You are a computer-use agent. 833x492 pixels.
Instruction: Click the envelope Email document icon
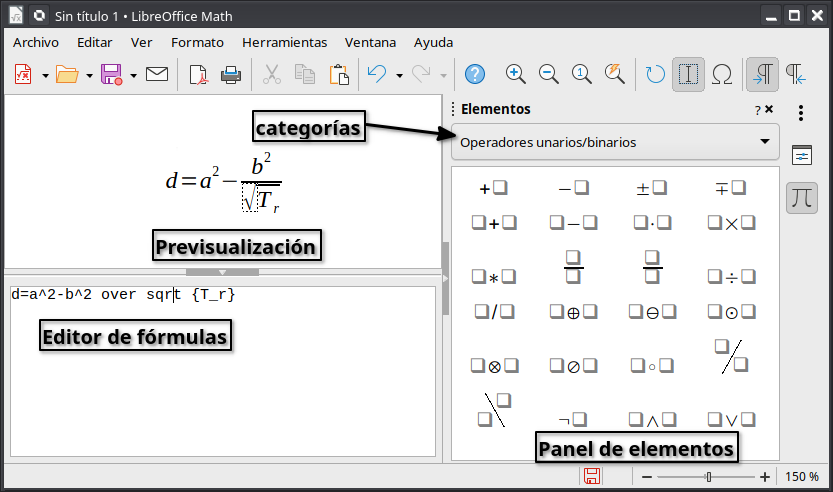157,74
